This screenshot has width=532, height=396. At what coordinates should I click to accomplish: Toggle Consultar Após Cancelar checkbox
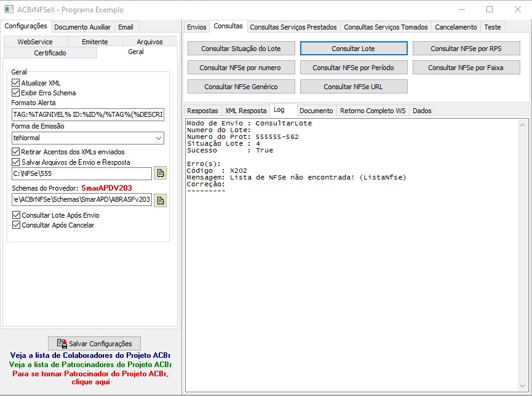click(16, 224)
